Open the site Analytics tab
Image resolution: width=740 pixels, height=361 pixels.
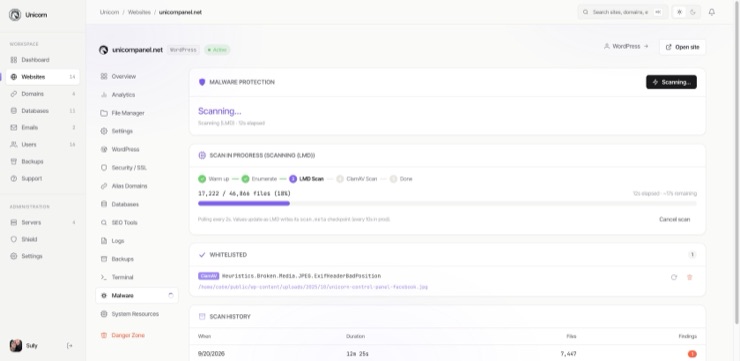click(136, 95)
